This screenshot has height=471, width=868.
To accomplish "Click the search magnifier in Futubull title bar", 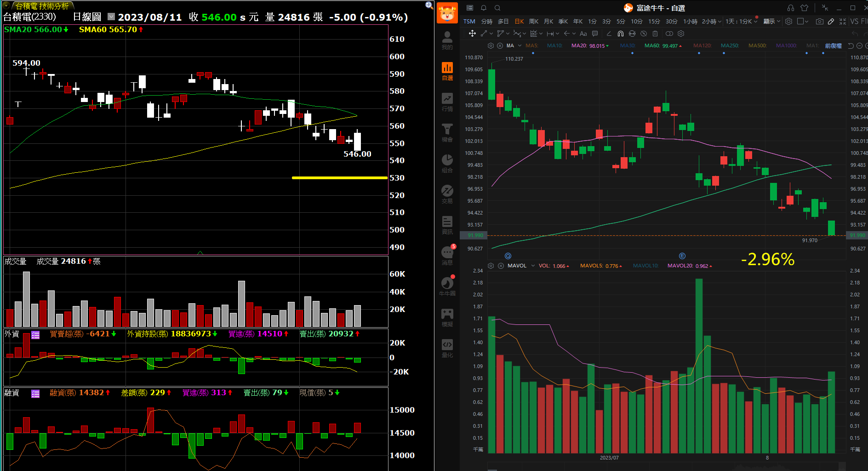I will (x=497, y=8).
